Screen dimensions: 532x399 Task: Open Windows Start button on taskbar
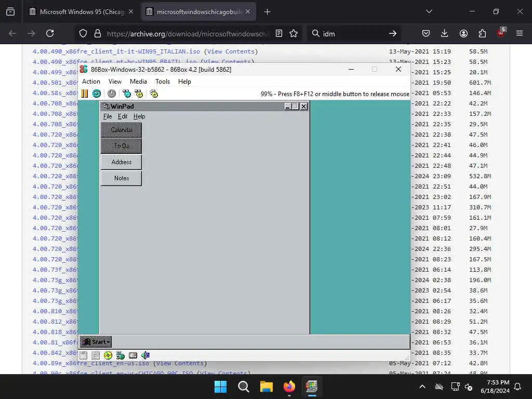tap(220, 387)
